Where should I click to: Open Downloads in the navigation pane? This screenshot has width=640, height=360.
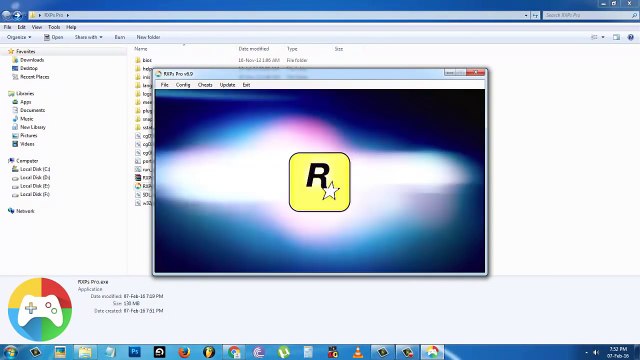pos(32,60)
